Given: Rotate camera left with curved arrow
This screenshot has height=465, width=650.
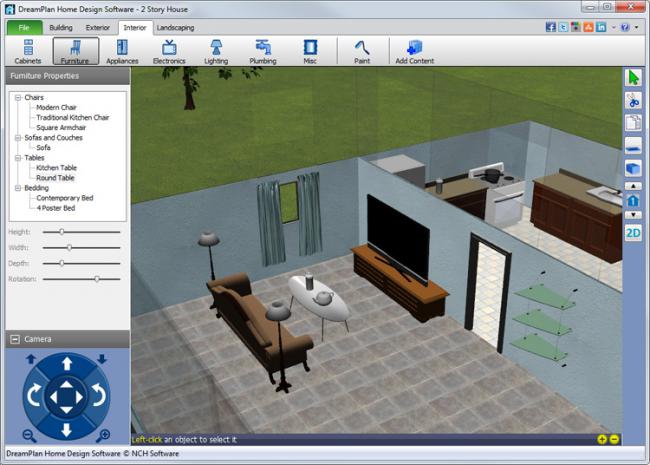Looking at the screenshot, I should 34,396.
